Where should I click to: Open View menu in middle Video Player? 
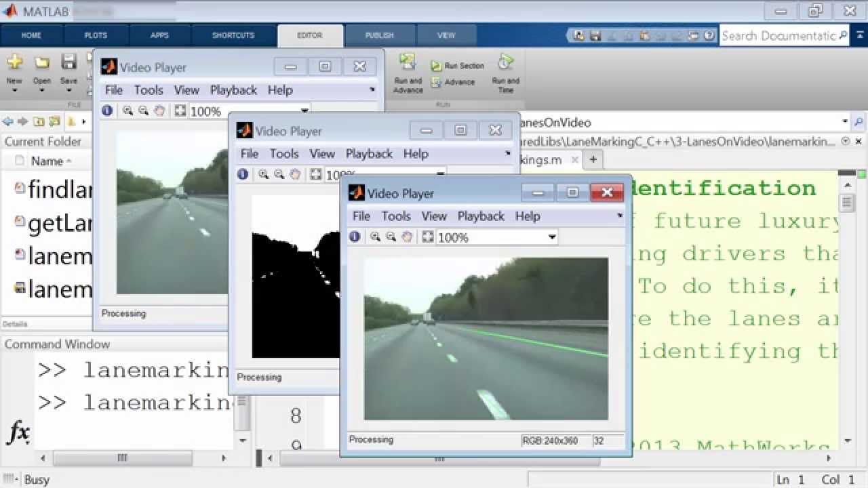pos(322,154)
